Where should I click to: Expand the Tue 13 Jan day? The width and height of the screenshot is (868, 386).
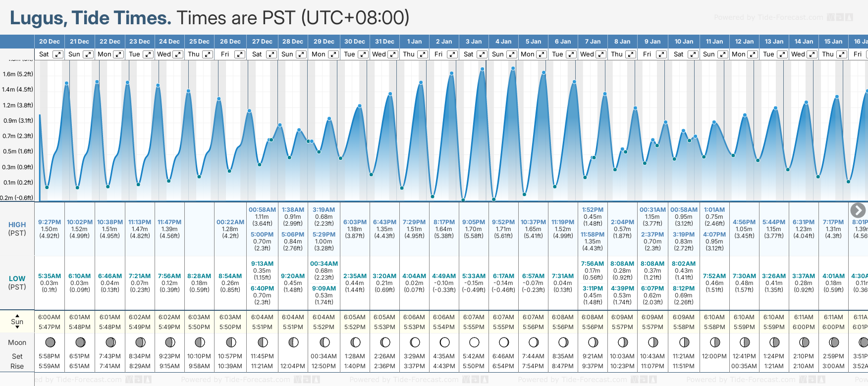pyautogui.click(x=782, y=54)
